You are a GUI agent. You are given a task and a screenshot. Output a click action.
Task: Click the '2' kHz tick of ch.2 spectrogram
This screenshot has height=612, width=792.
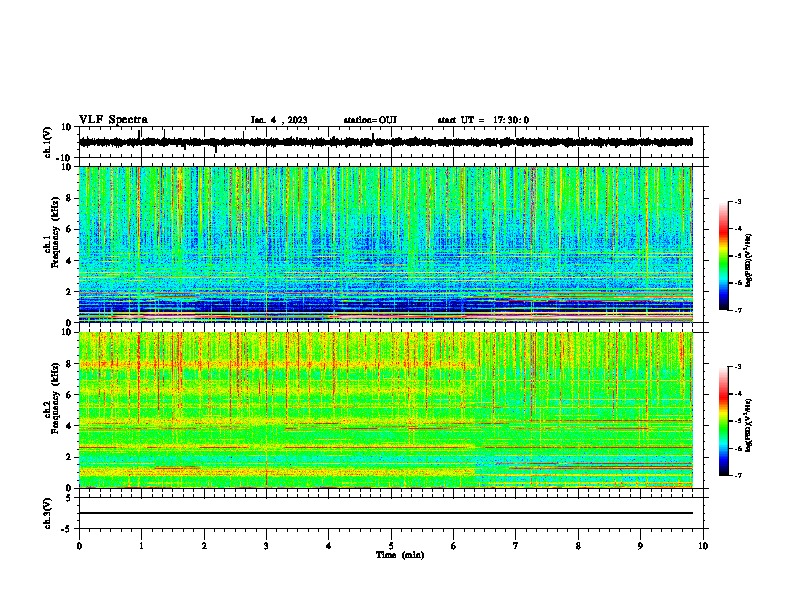point(69,457)
